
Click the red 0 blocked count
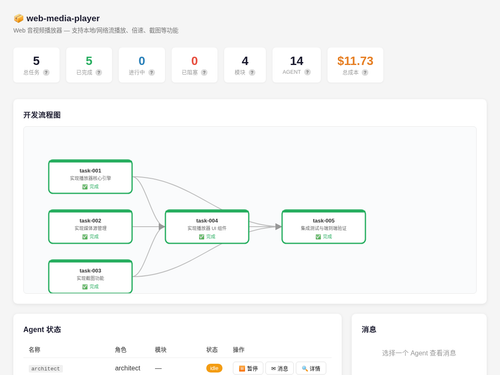tap(194, 61)
